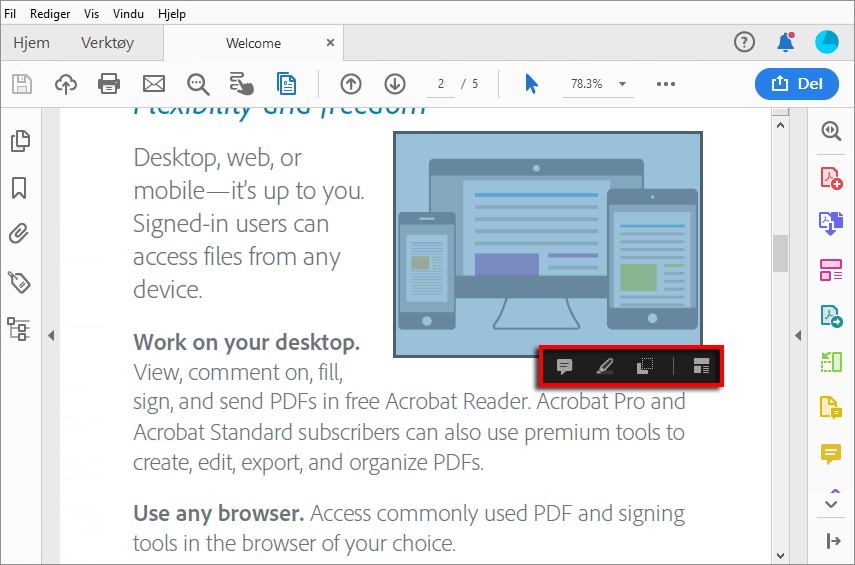Click the Del share button
This screenshot has height=565, width=855.
click(797, 84)
